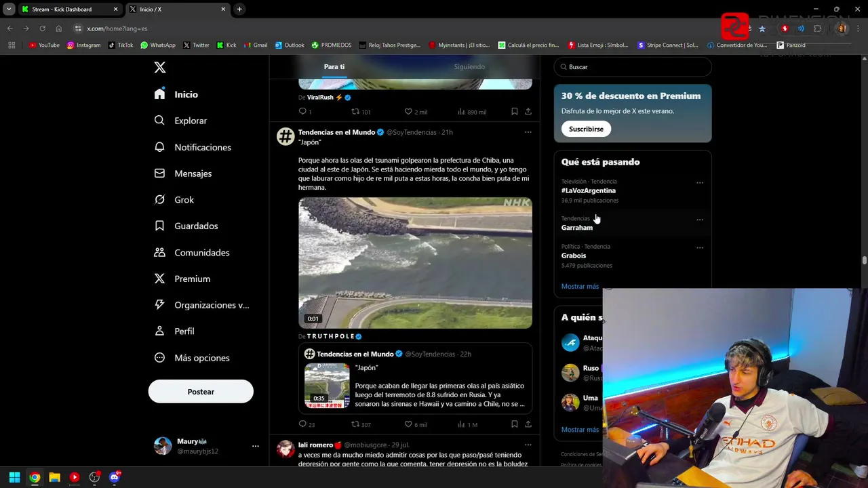Reload the page in Chrome
This screenshot has height=488, width=868.
[x=42, y=28]
